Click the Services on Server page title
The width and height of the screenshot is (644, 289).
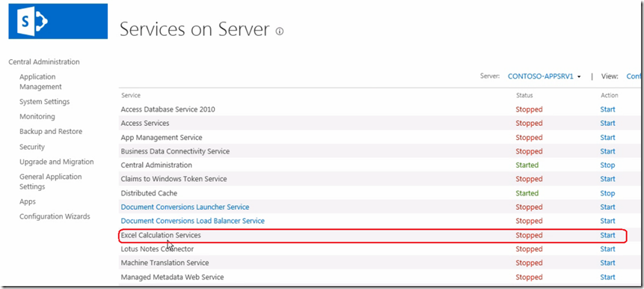pos(194,30)
